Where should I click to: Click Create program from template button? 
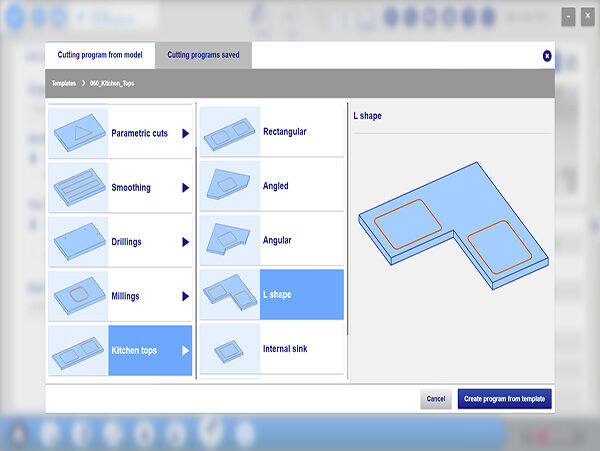pos(504,399)
